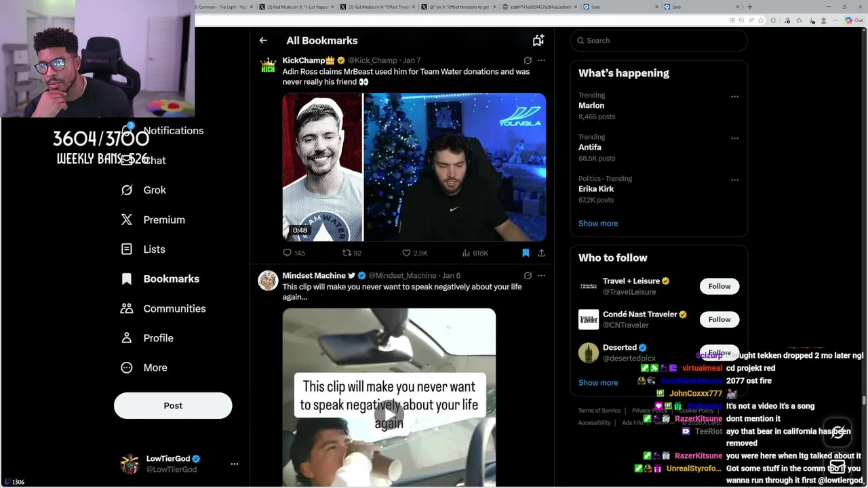868x488 pixels.
Task: Open the Copilot Chat button in browser toolbar
Action: pos(854,20)
